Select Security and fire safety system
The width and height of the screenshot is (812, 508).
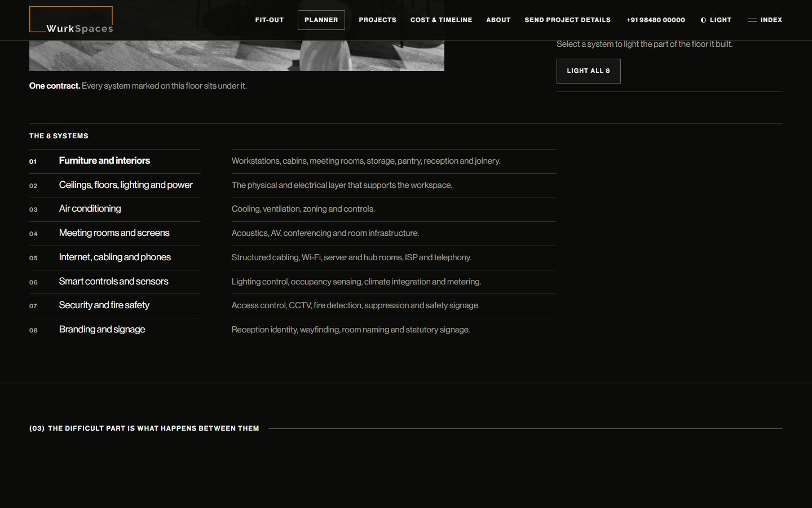click(115, 305)
